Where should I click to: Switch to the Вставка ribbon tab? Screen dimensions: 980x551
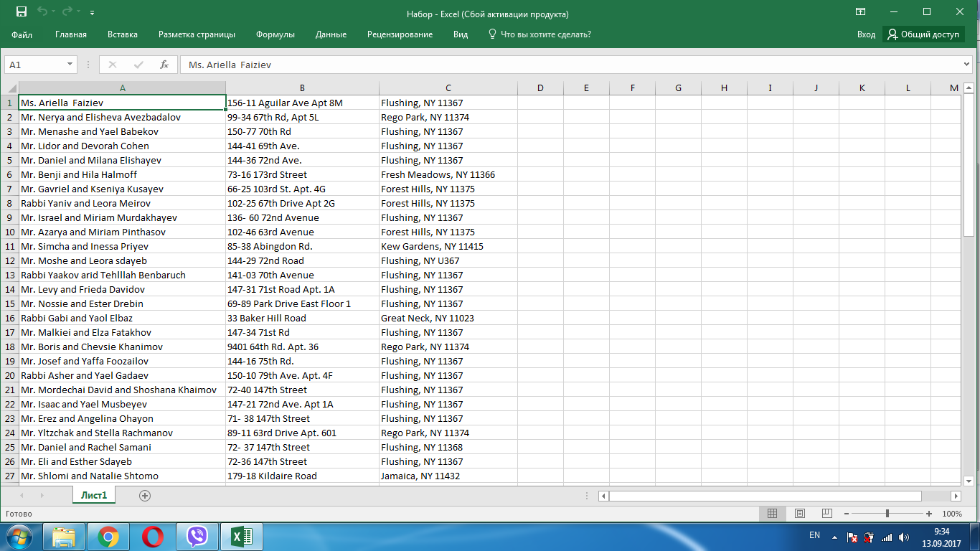[123, 34]
